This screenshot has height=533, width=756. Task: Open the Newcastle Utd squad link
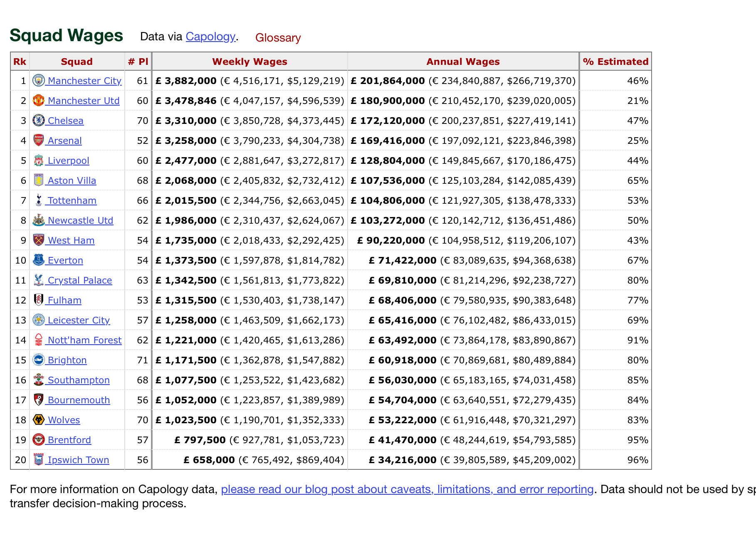(80, 220)
